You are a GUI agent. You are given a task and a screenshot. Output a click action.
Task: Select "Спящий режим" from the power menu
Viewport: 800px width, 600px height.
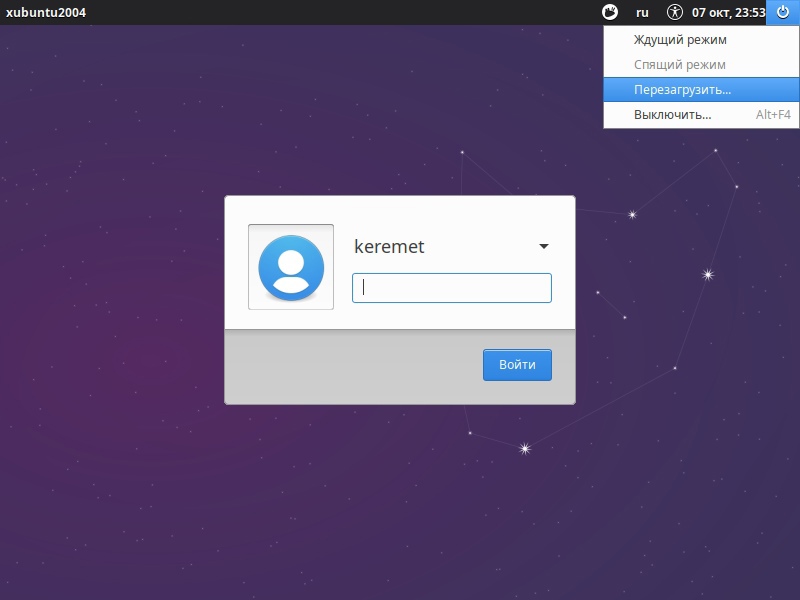tap(680, 65)
